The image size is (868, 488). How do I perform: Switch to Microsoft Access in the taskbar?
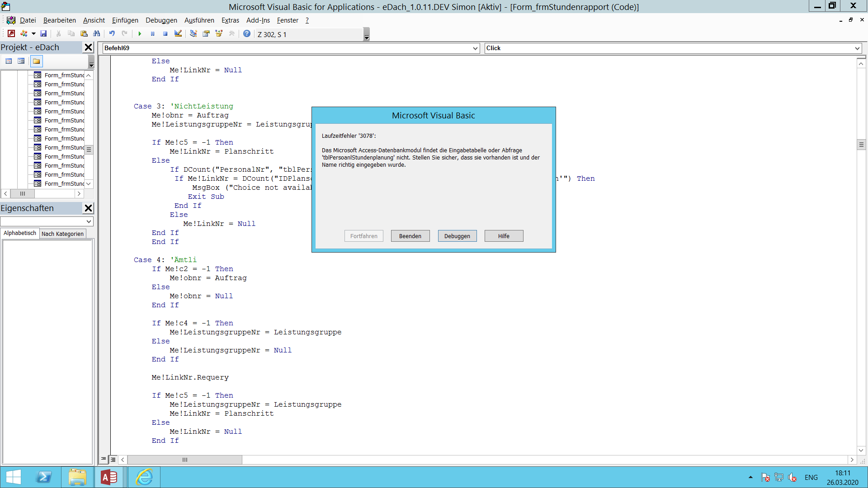(109, 477)
